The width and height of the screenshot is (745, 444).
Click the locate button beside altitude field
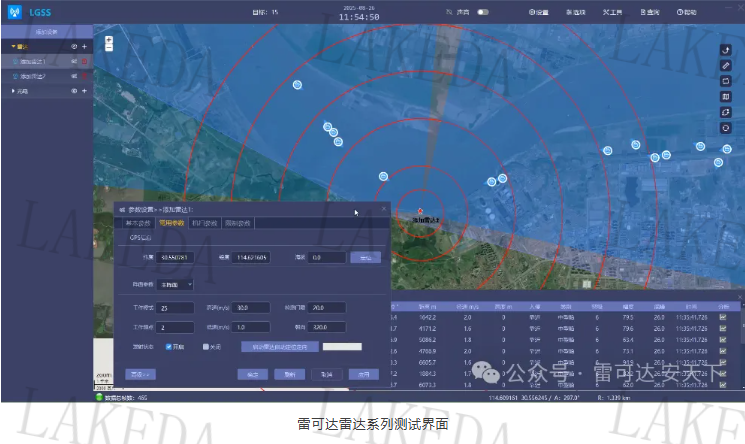click(365, 257)
